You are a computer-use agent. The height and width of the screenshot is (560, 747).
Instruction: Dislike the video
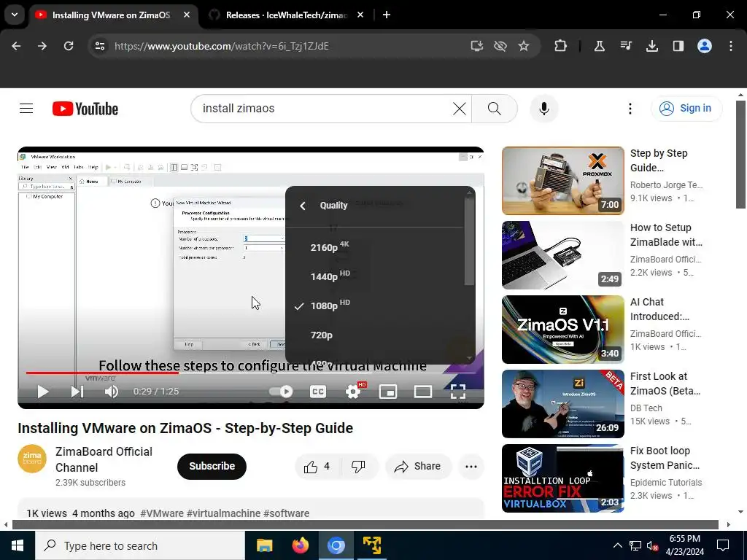click(x=359, y=466)
